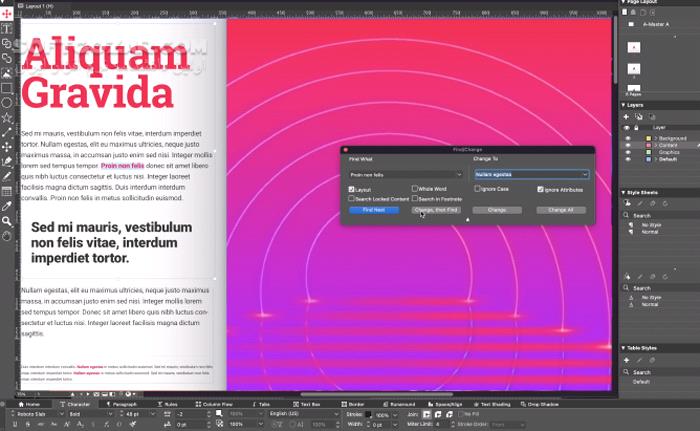Switch to the Drop Shadow tab
This screenshot has height=431, width=700.
[x=540, y=404]
